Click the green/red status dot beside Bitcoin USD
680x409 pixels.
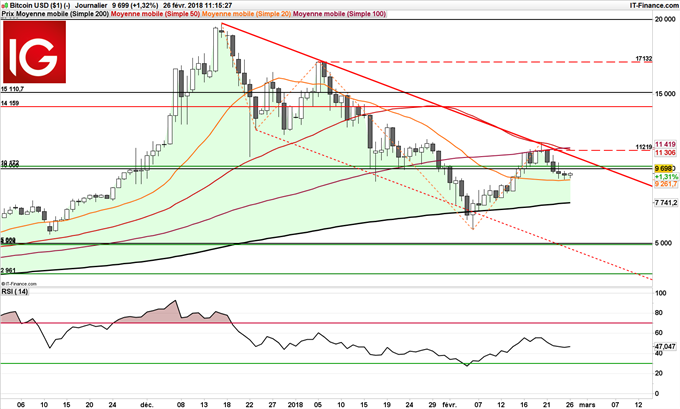[x=4, y=6]
